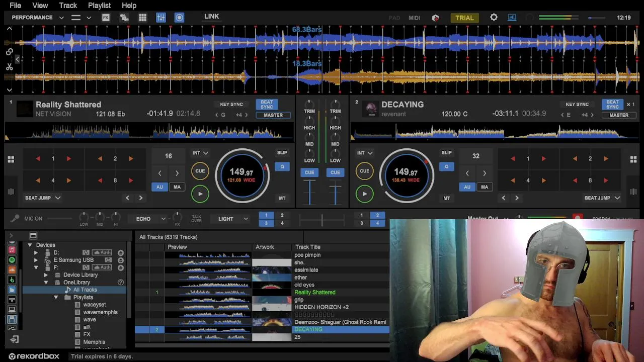Open the Track menu

tap(68, 6)
